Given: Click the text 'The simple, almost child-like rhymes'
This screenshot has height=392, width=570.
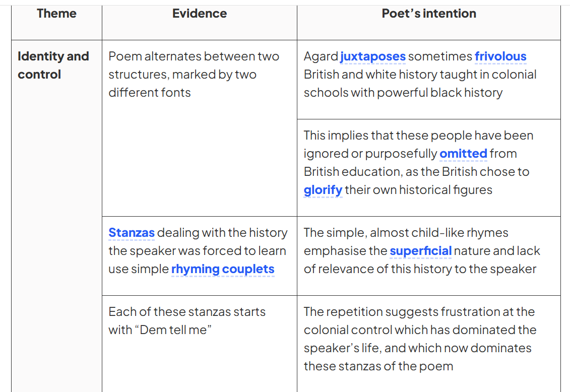Looking at the screenshot, I should pyautogui.click(x=406, y=232).
